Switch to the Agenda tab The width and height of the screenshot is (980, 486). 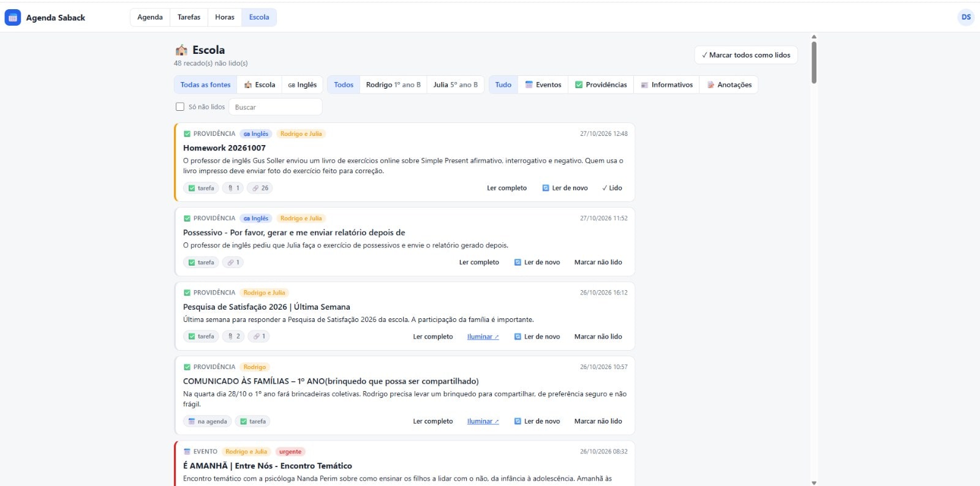pyautogui.click(x=150, y=17)
